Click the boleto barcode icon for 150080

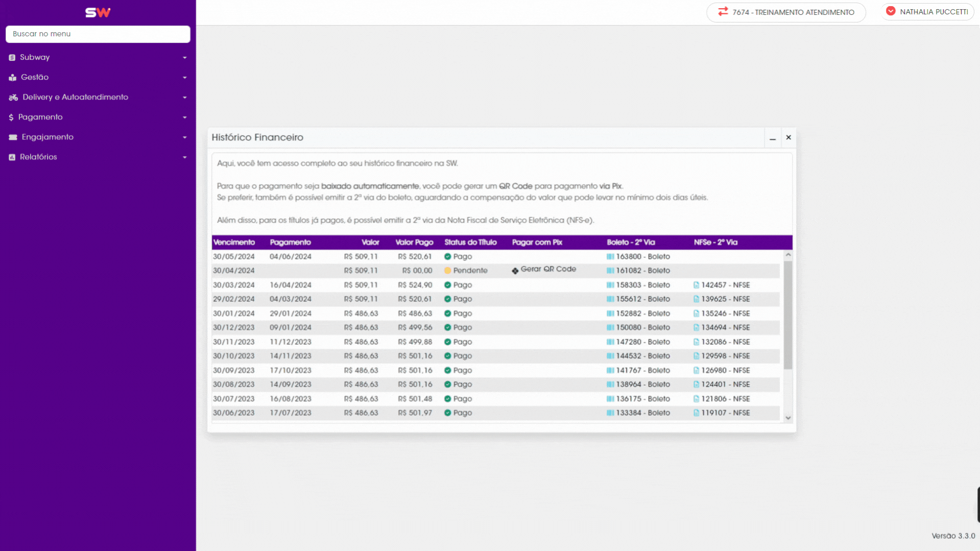(610, 327)
